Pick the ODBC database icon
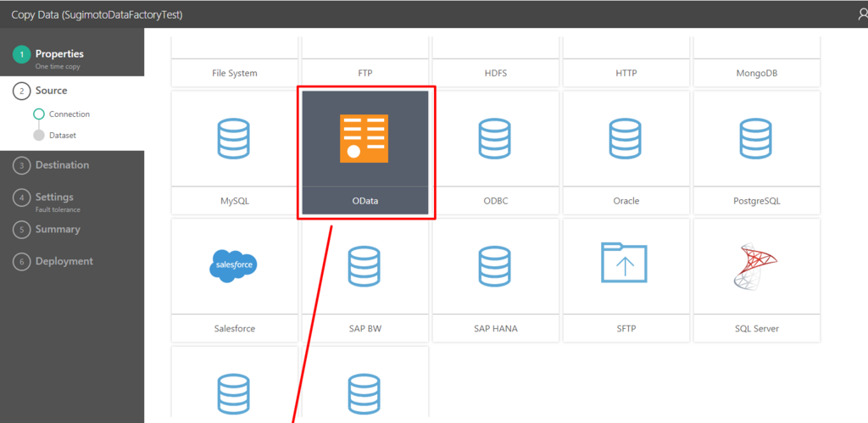Image resolution: width=868 pixels, height=423 pixels. coord(495,138)
